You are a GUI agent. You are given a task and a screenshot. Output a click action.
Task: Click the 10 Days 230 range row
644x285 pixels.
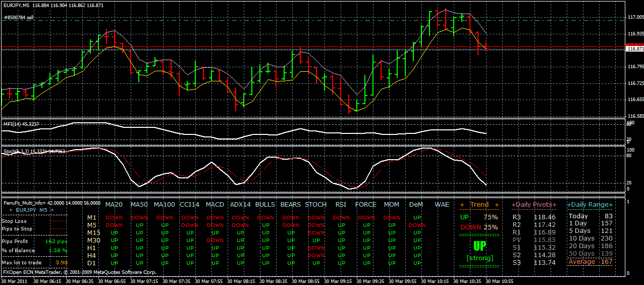click(591, 239)
